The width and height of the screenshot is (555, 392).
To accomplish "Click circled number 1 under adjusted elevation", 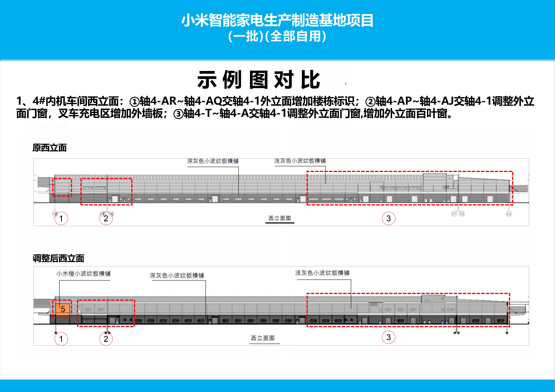I will pos(61,339).
